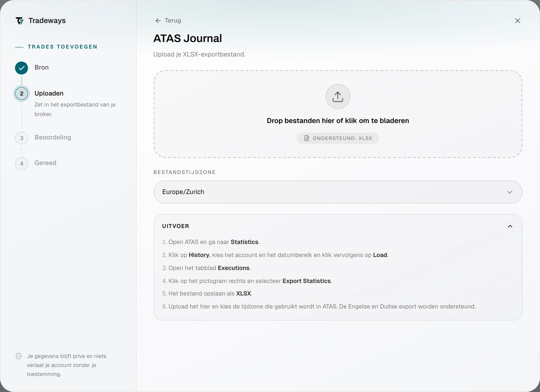Click the 'Upload je XLSX-exportbestand.' subtitle
540x392 pixels.
[x=199, y=55]
